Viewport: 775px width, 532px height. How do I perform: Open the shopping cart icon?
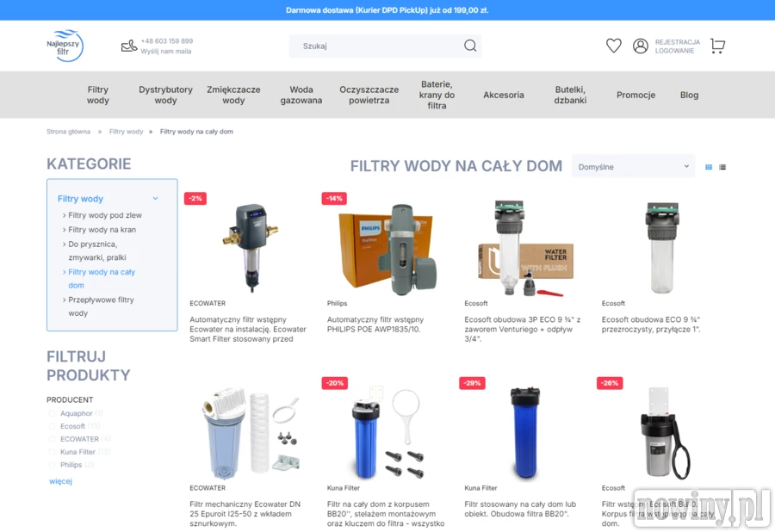click(x=717, y=46)
